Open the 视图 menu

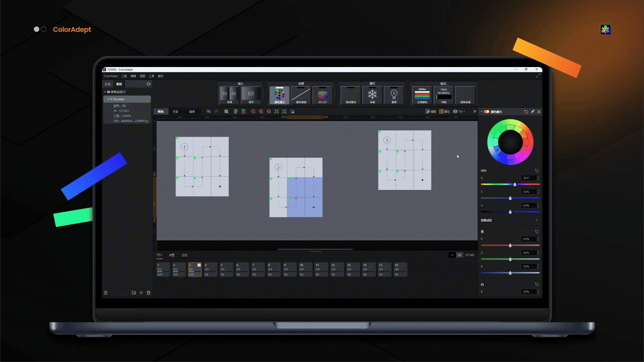tap(143, 76)
